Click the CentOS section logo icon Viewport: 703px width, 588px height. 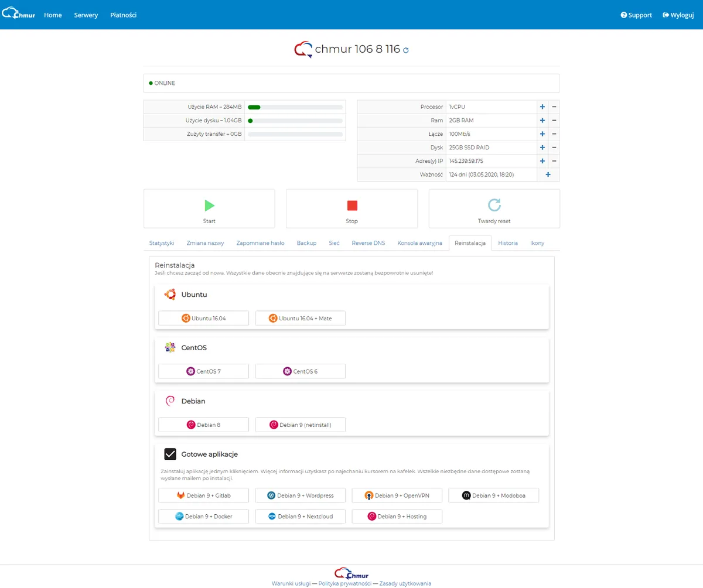tap(170, 348)
